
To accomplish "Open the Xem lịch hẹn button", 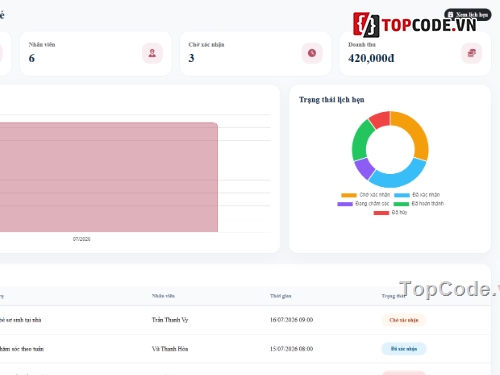I will [468, 15].
